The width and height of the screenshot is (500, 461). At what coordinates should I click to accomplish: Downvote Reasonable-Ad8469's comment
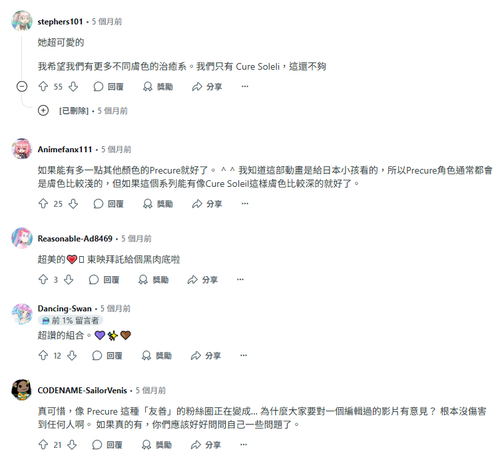(69, 280)
